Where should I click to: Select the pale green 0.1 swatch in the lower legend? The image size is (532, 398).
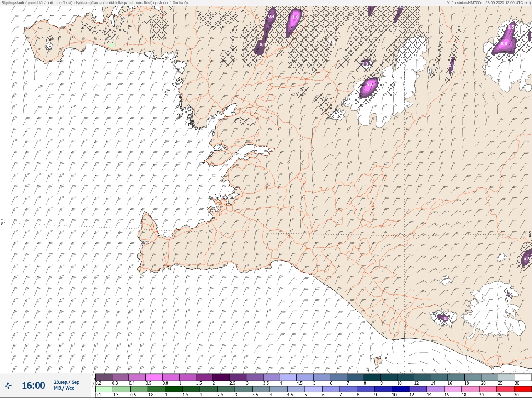coord(103,389)
